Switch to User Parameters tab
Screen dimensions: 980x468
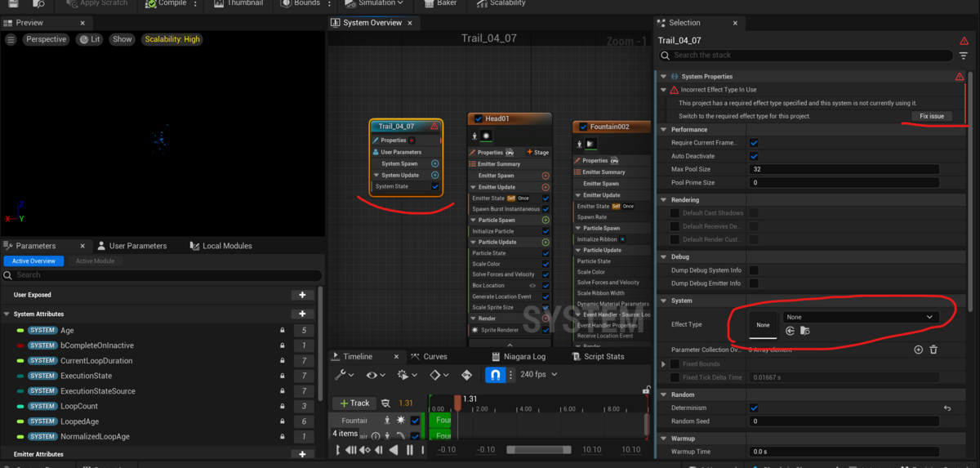[x=131, y=246]
